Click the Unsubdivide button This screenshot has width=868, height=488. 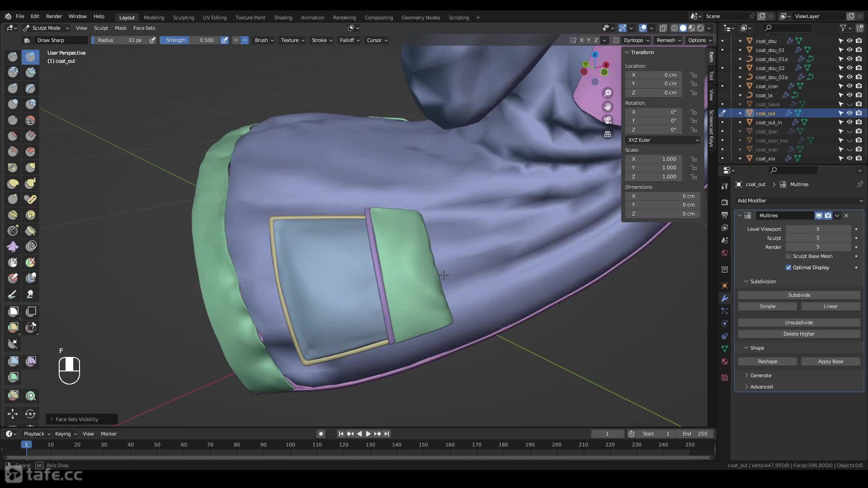tap(799, 323)
